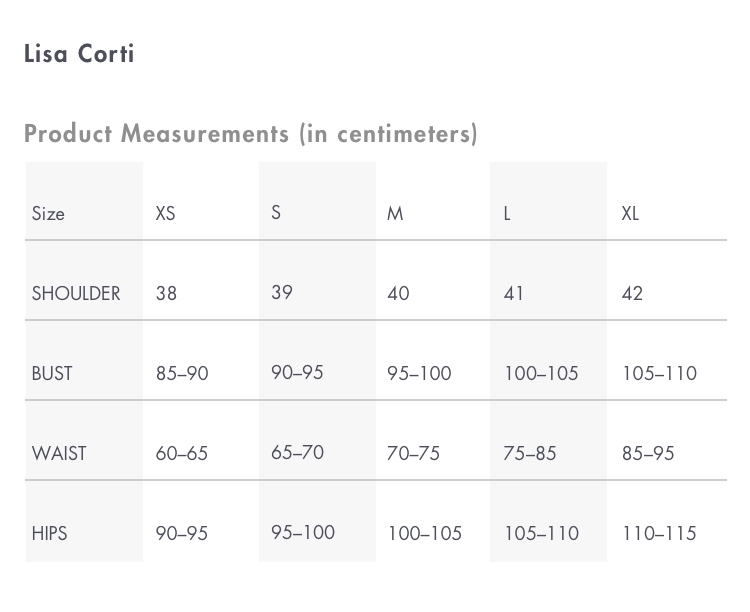Select the Product Measurements heading text
Image resolution: width=750 pixels, height=612 pixels.
251,134
